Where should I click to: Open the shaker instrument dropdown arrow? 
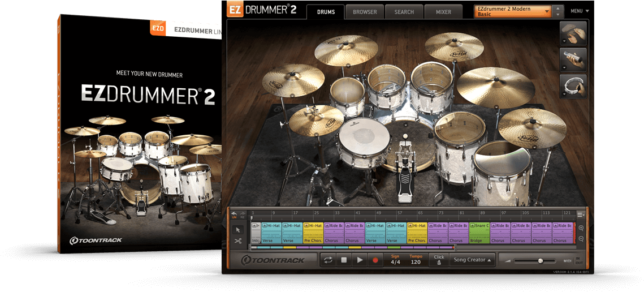tap(564, 67)
